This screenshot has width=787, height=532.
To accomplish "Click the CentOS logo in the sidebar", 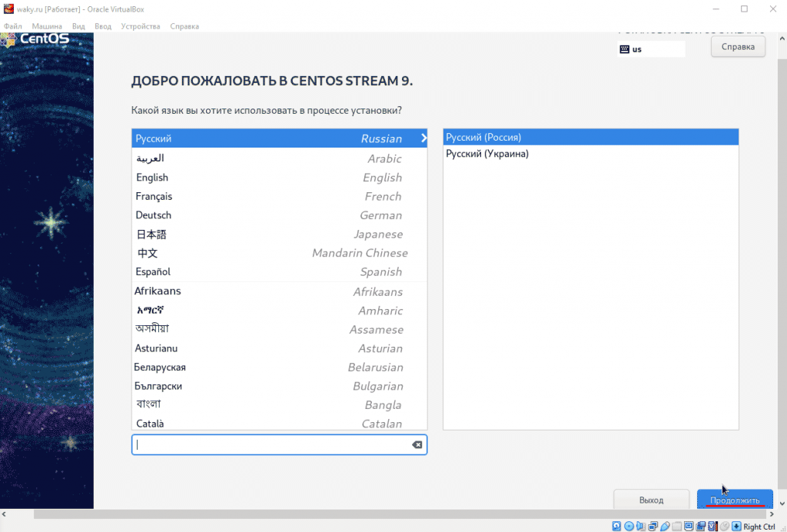I will point(35,39).
